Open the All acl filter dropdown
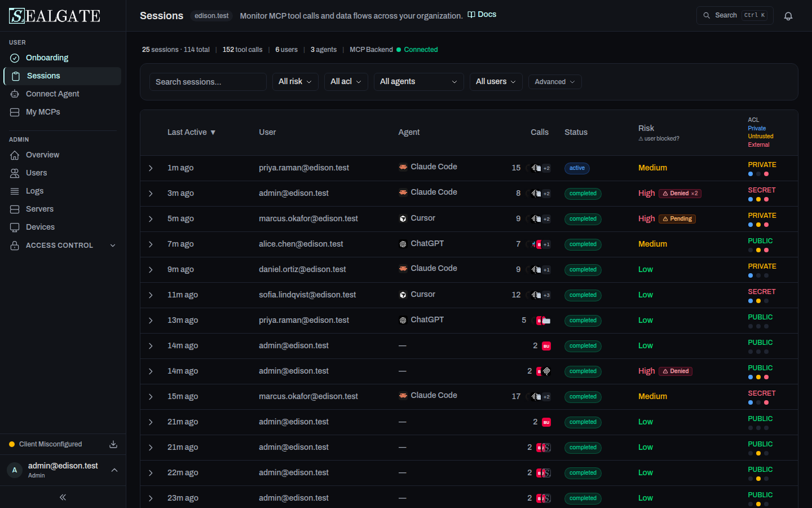Viewport: 812px width, 508px height. click(x=346, y=82)
